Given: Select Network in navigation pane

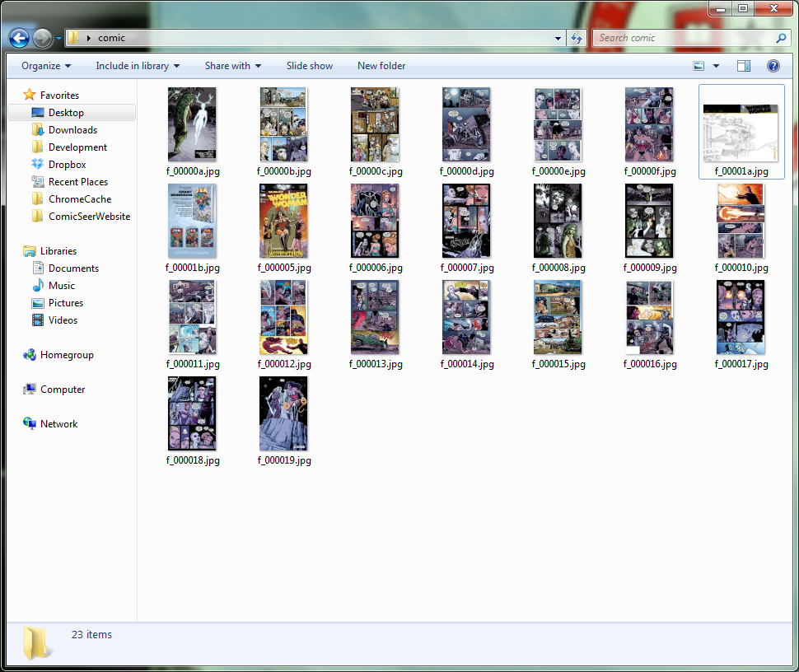Looking at the screenshot, I should coord(50,424).
